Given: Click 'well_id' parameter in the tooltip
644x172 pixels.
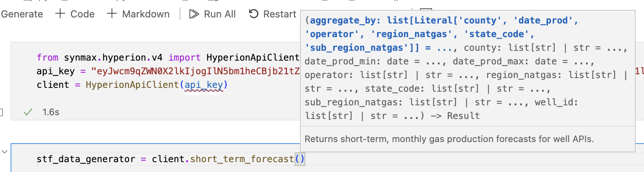Looking at the screenshot, I should pyautogui.click(x=554, y=102).
